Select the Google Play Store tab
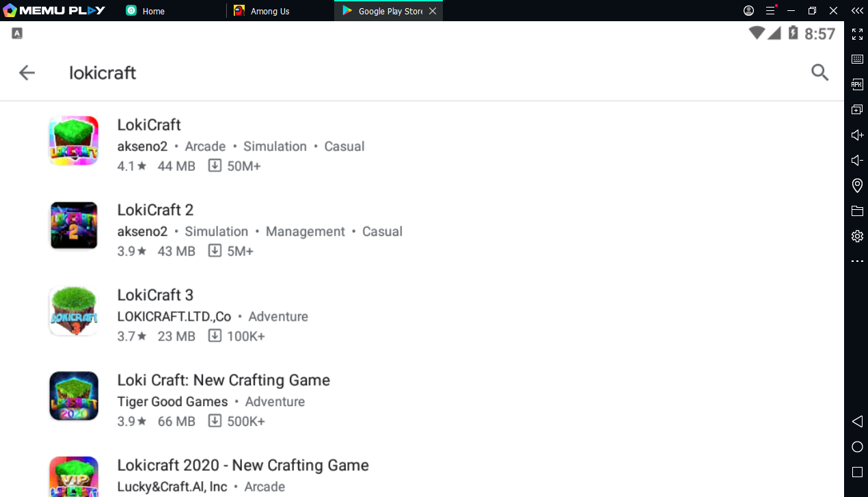This screenshot has width=868, height=497. coord(388,11)
